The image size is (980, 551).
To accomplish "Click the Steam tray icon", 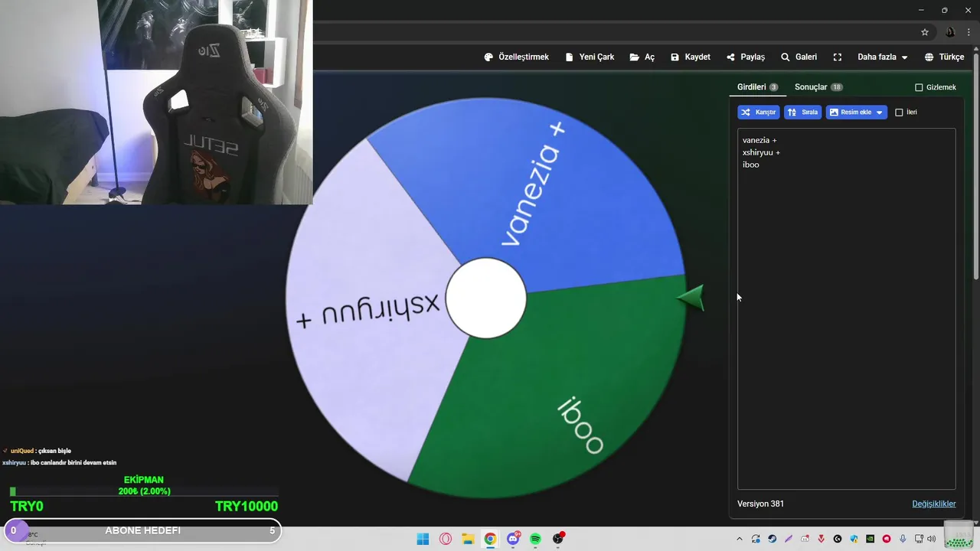I will click(x=772, y=539).
